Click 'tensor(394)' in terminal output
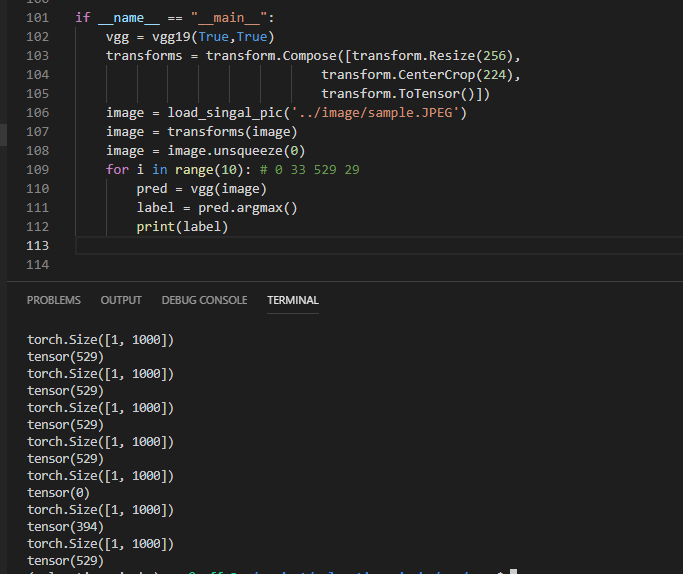 (x=65, y=527)
